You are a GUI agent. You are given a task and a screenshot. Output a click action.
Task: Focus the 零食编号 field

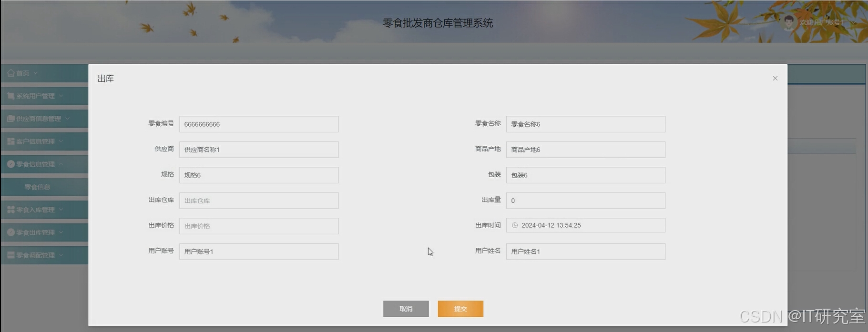click(x=259, y=124)
